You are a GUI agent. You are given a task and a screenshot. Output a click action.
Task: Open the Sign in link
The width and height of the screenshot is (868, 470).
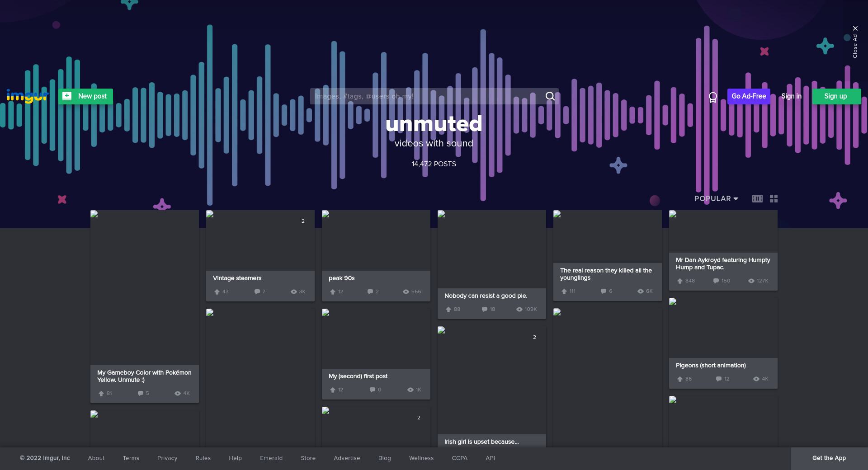pos(791,96)
